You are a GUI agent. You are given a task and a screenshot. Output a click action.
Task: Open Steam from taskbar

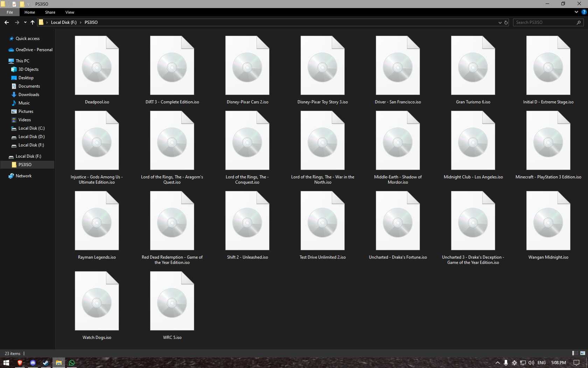tap(46, 363)
